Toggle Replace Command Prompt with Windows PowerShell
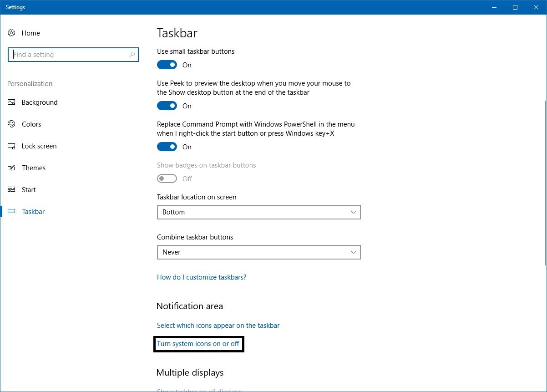 pyautogui.click(x=167, y=147)
